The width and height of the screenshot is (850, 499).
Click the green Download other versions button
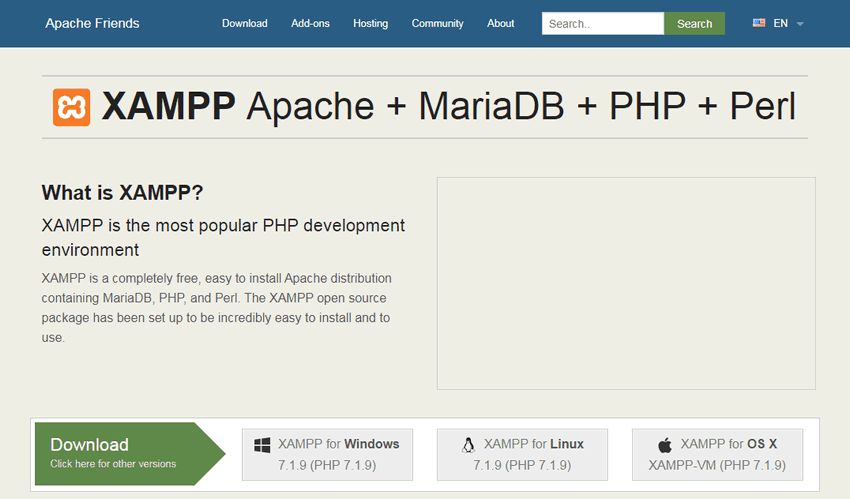pos(130,454)
